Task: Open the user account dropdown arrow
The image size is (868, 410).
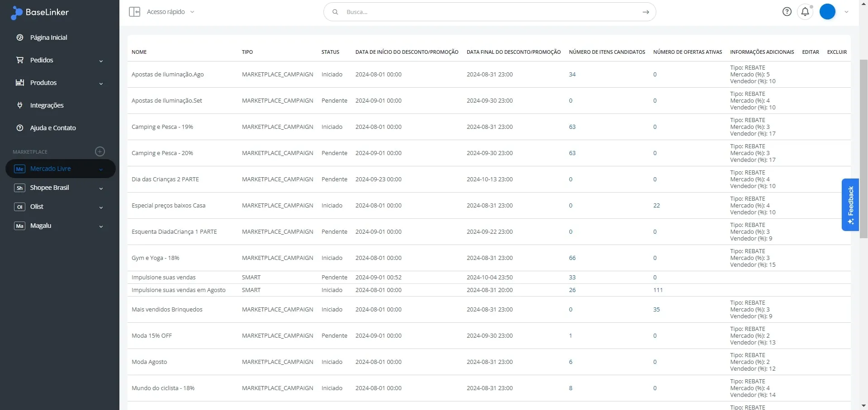Action: 846,12
